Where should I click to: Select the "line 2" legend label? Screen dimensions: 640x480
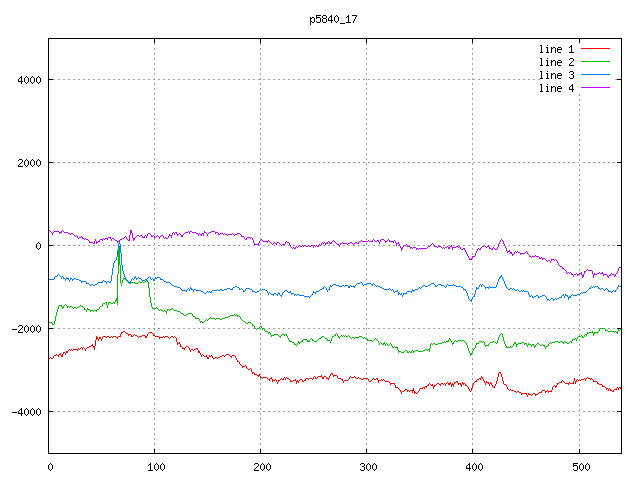click(556, 62)
